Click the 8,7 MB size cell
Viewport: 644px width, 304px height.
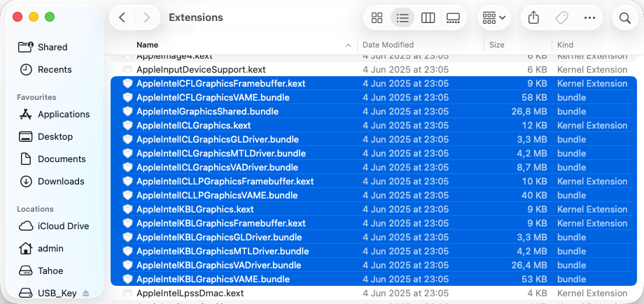[x=532, y=168]
